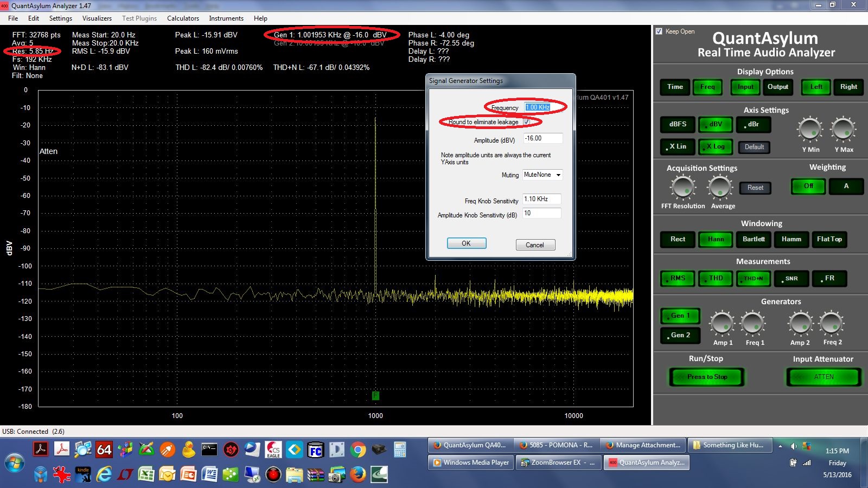Open Microsoft Excel taskbar icon
This screenshot has width=868, height=488.
(x=146, y=474)
